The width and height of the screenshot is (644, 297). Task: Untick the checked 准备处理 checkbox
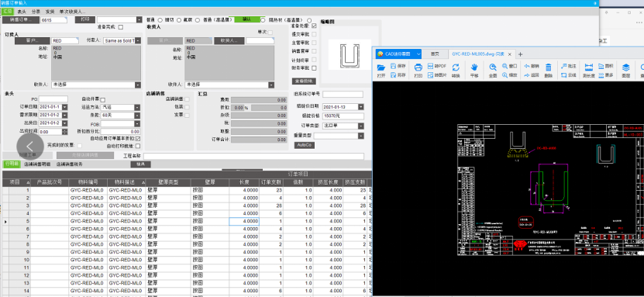(314, 25)
